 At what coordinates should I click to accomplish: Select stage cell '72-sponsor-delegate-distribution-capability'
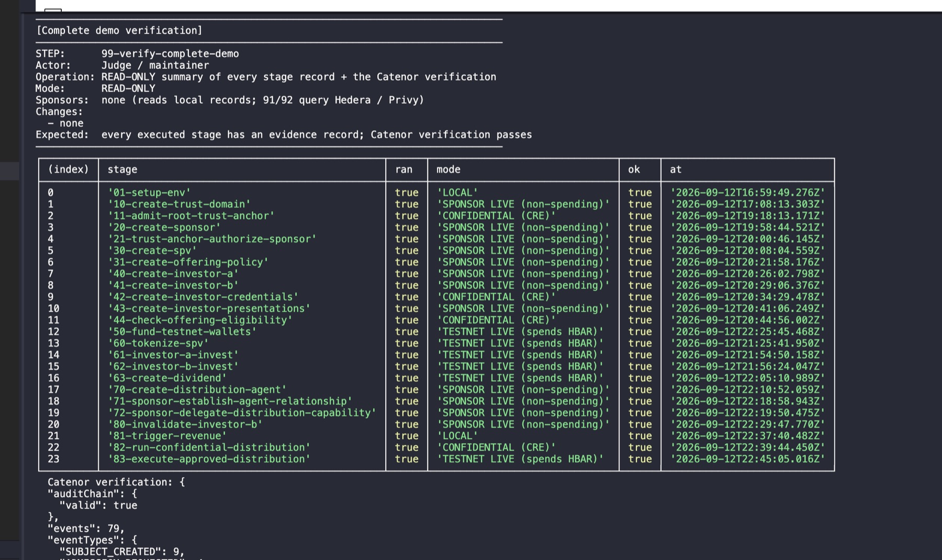(x=242, y=413)
